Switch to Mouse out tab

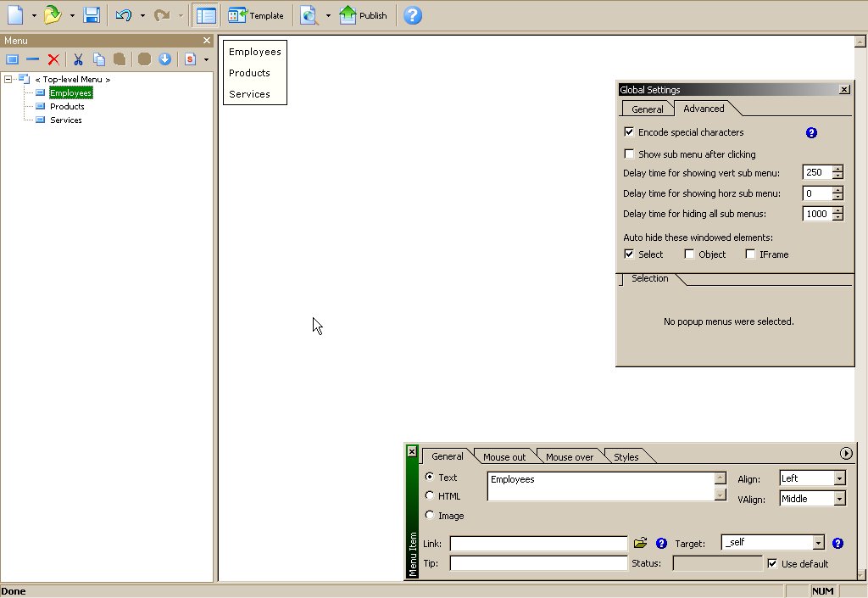(504, 457)
